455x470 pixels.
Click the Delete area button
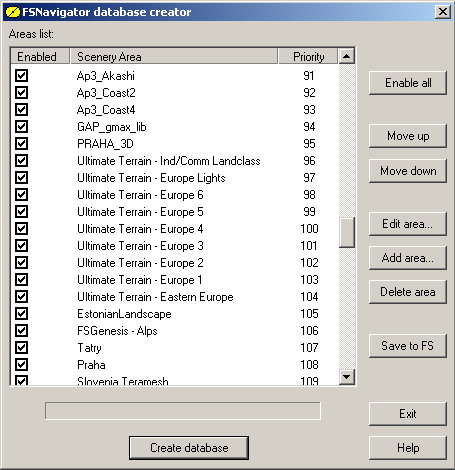(x=408, y=292)
